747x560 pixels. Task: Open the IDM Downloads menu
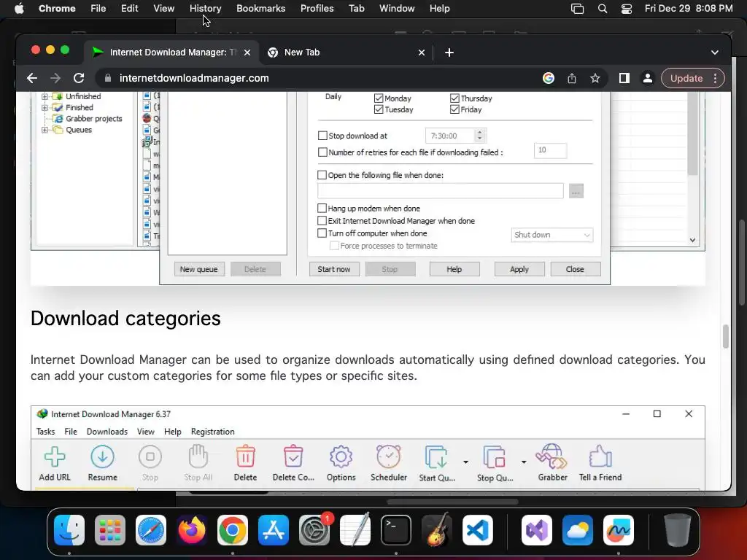(x=107, y=432)
